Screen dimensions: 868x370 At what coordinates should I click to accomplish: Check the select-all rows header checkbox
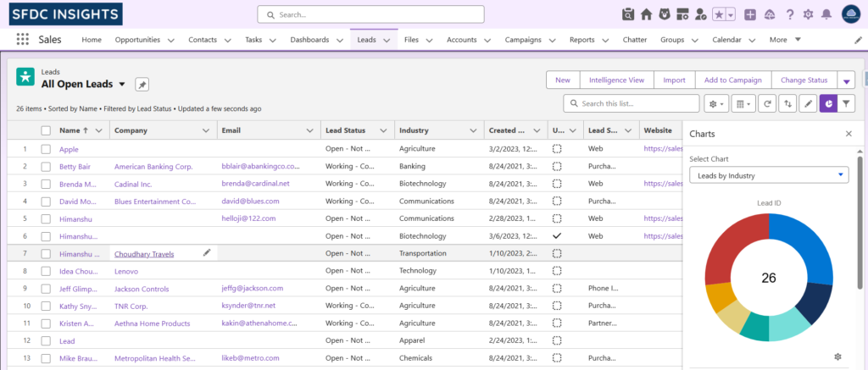(46, 130)
